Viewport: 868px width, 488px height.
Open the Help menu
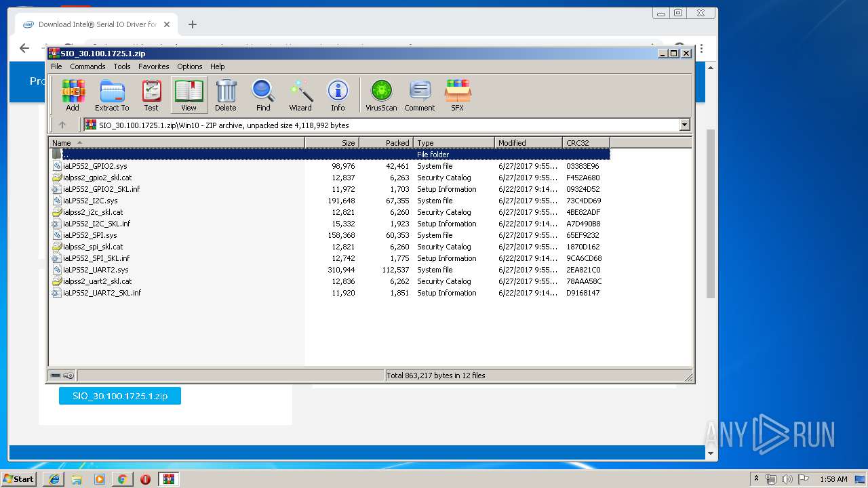click(x=217, y=66)
